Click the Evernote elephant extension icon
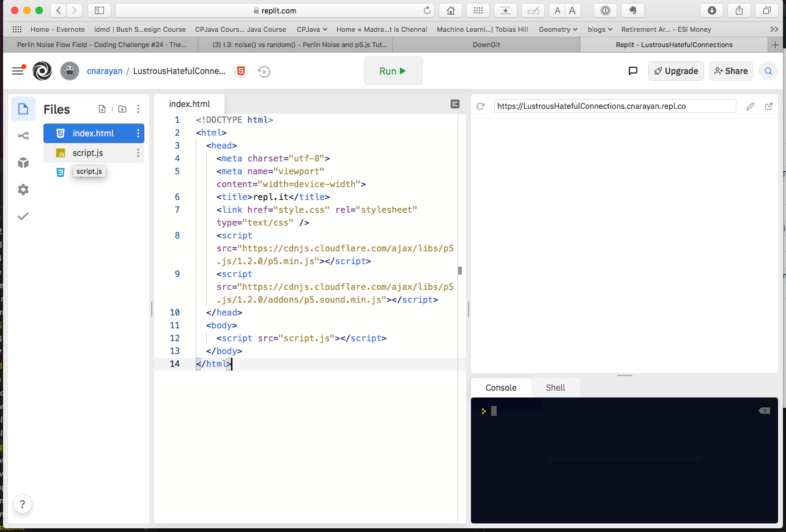 pyautogui.click(x=632, y=10)
